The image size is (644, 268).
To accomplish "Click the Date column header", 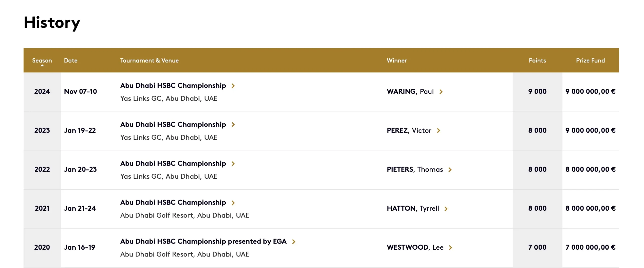I will coord(71,60).
